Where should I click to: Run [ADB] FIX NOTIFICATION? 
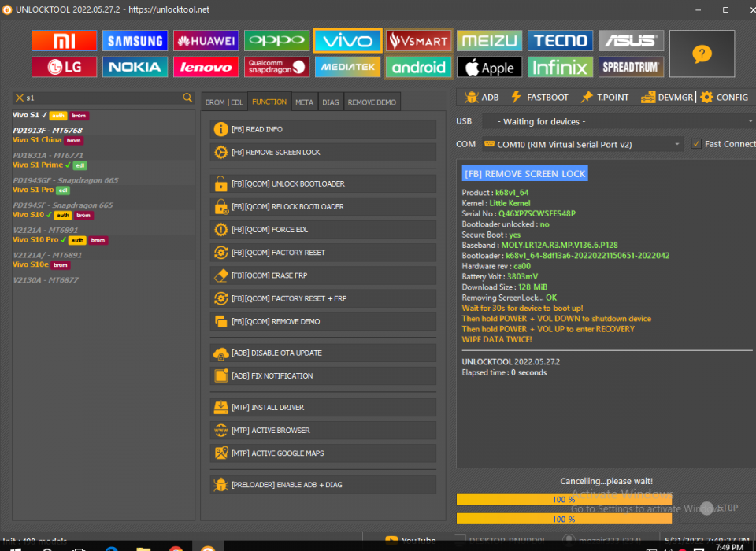pos(323,376)
